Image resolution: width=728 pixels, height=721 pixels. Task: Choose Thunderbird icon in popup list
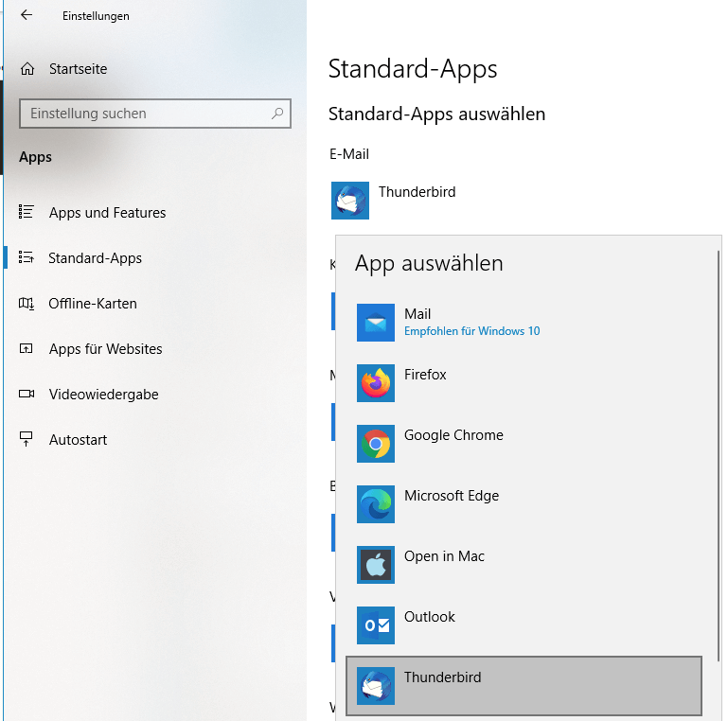[376, 686]
